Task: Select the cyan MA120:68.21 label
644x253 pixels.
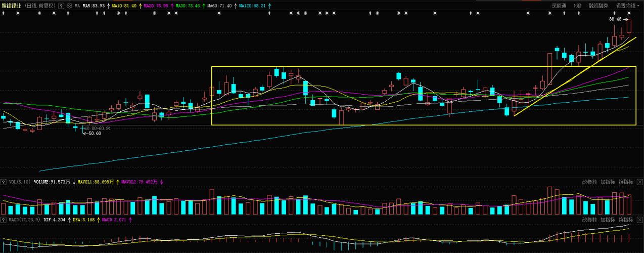Action: (x=252, y=6)
